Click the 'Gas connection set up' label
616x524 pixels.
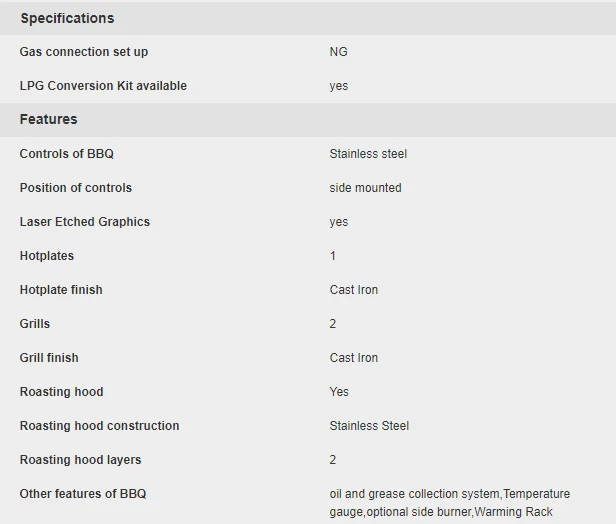click(84, 52)
